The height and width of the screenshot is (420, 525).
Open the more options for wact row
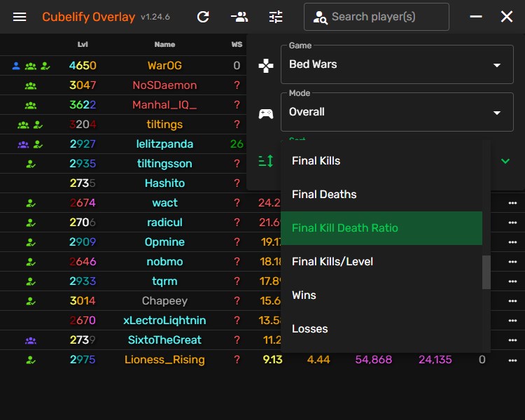click(512, 203)
